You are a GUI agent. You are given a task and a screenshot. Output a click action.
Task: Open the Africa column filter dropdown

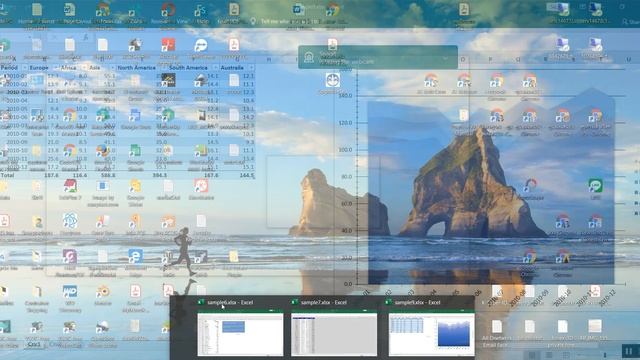(x=84, y=68)
